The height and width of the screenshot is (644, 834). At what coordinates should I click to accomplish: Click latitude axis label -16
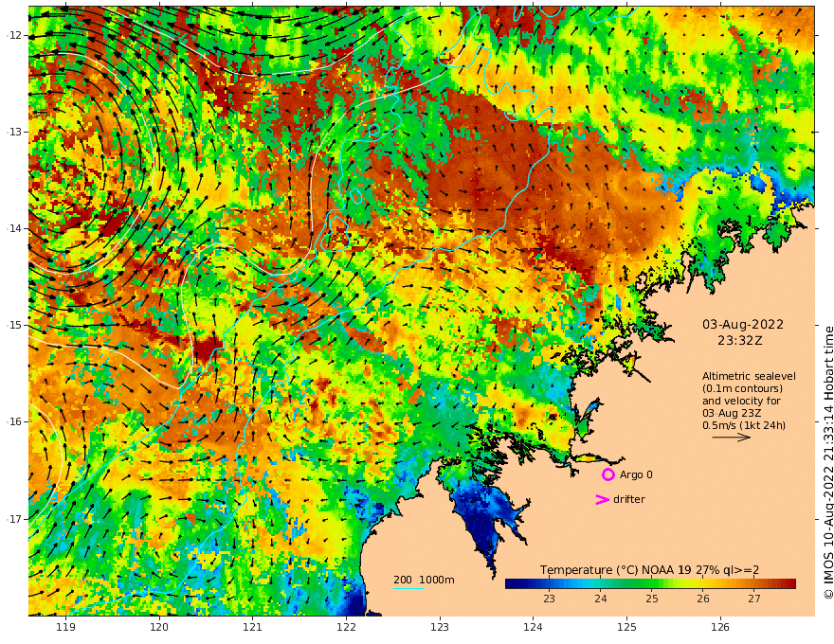click(x=14, y=421)
